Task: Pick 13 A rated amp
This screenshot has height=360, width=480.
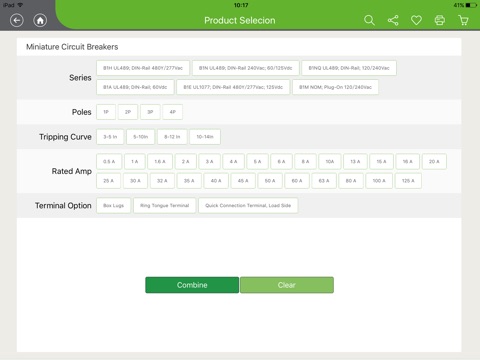Action: (355, 162)
